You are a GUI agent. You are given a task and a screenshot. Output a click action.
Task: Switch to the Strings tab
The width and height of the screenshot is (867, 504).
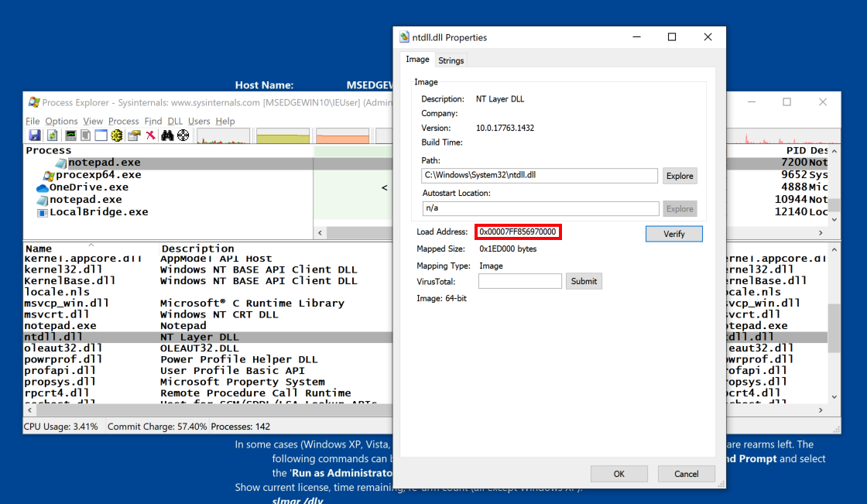[451, 60]
